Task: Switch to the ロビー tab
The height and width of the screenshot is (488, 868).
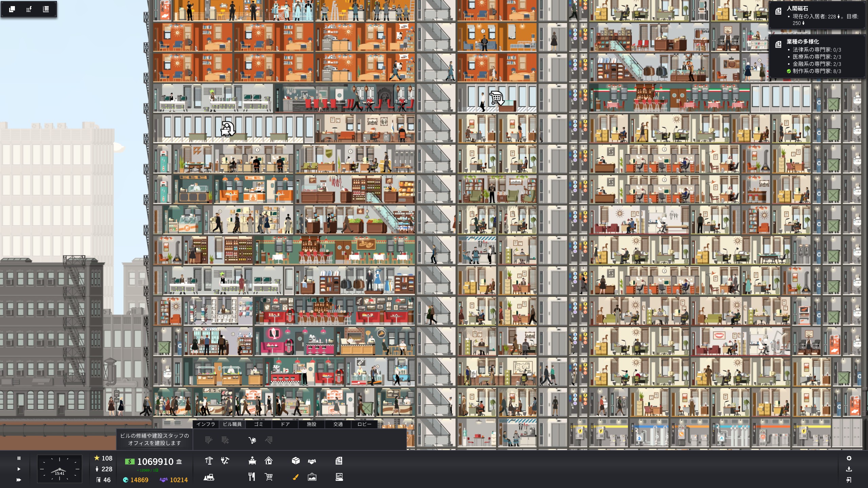Action: 364,424
